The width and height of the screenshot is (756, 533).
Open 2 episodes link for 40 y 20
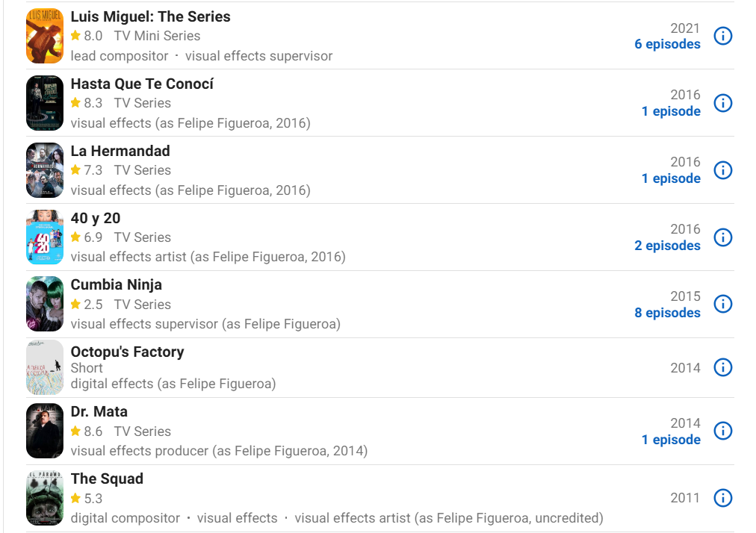(667, 246)
